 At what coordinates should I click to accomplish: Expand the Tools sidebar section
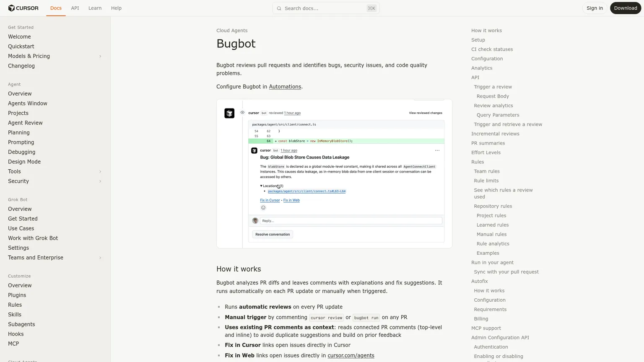click(100, 171)
